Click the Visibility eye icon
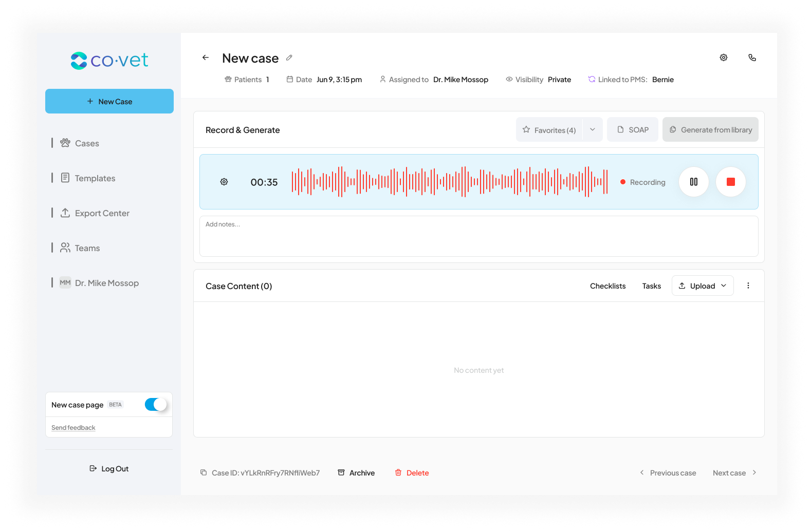The width and height of the screenshot is (810, 532). [509, 79]
